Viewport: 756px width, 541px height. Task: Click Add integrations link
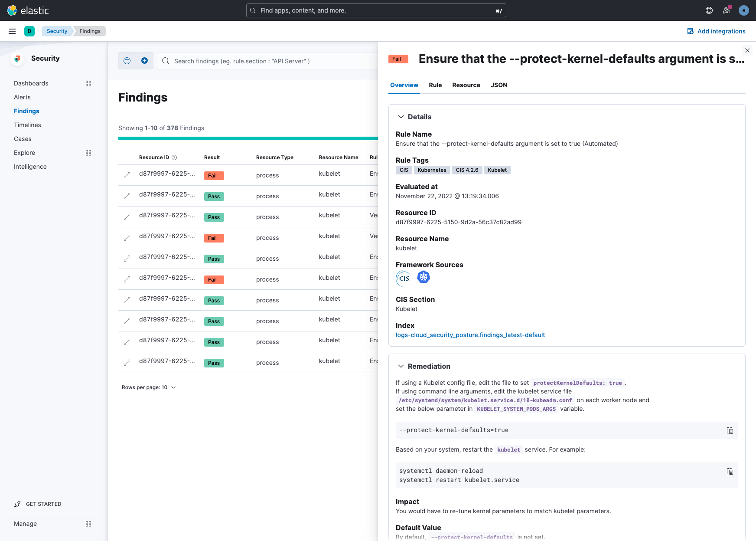(x=717, y=31)
